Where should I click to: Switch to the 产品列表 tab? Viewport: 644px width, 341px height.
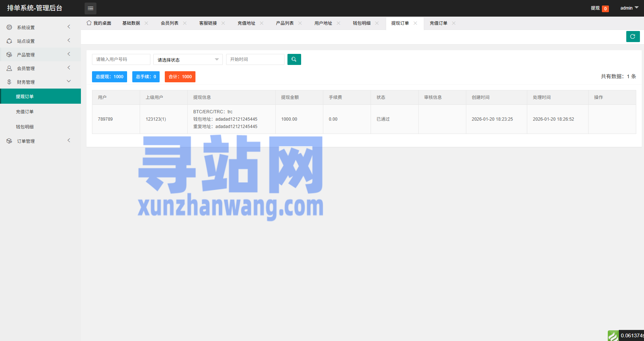point(285,23)
